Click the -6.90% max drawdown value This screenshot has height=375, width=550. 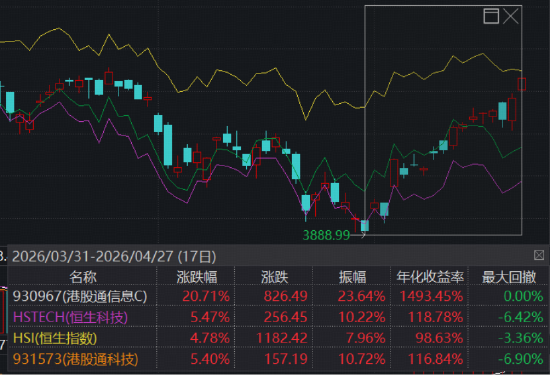pos(521,359)
